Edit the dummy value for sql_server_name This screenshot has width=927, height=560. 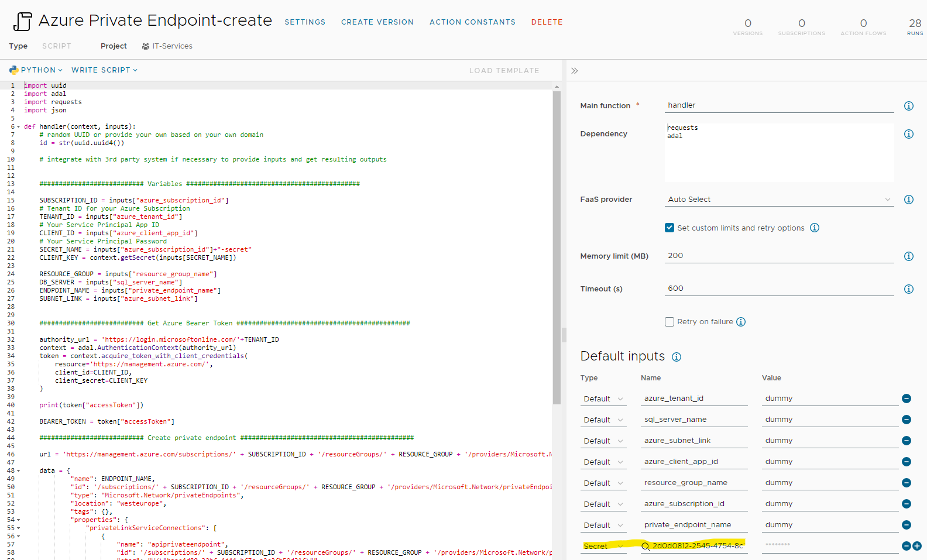click(830, 420)
